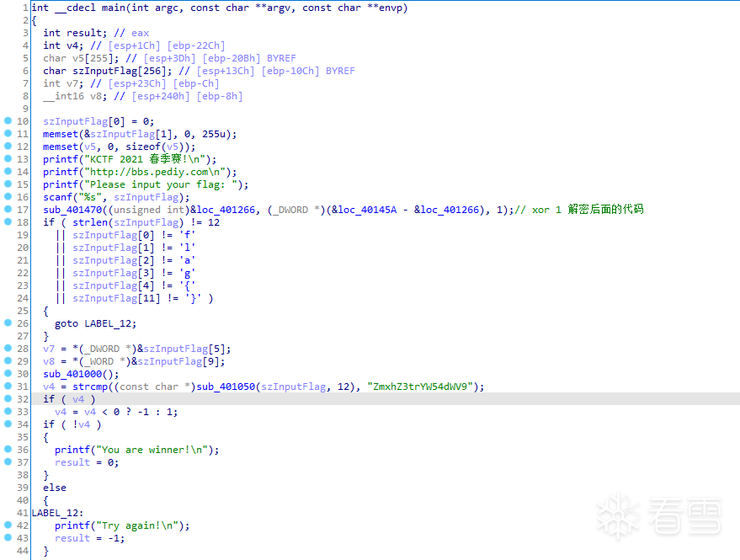
Task: Select "__int16 v8" declaration on line 8
Action: coord(75,96)
